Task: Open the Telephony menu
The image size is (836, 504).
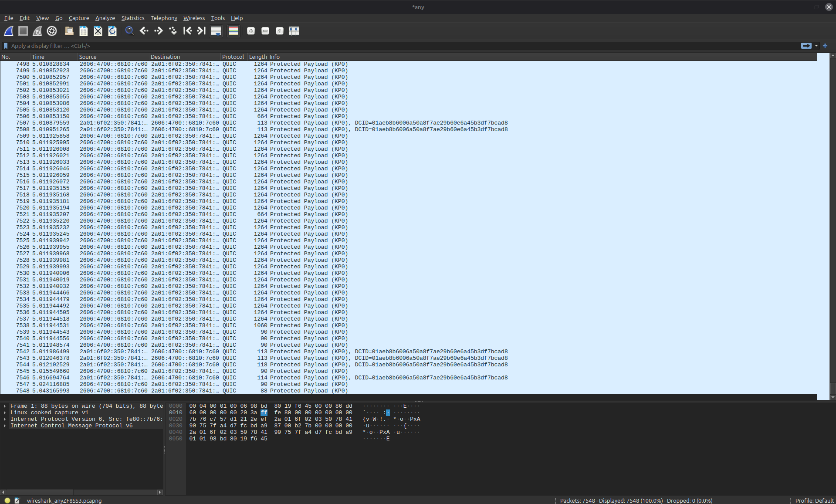Action: (x=164, y=18)
